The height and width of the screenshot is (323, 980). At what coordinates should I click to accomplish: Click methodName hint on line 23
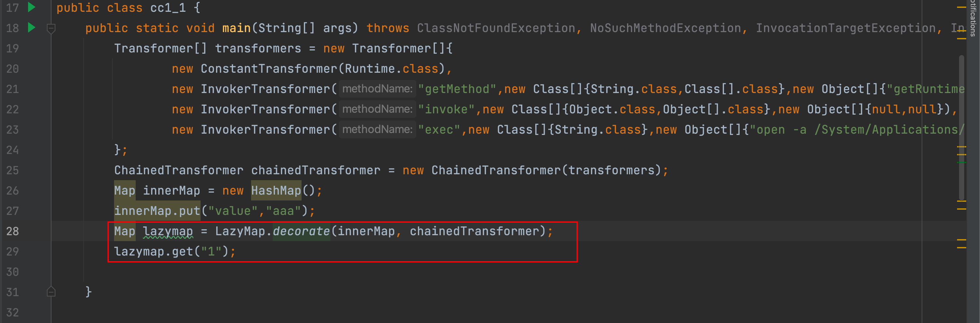pos(377,130)
